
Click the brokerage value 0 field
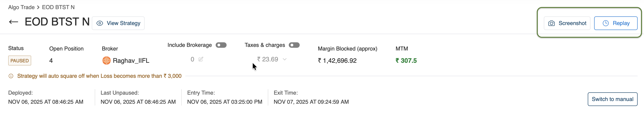point(192,59)
